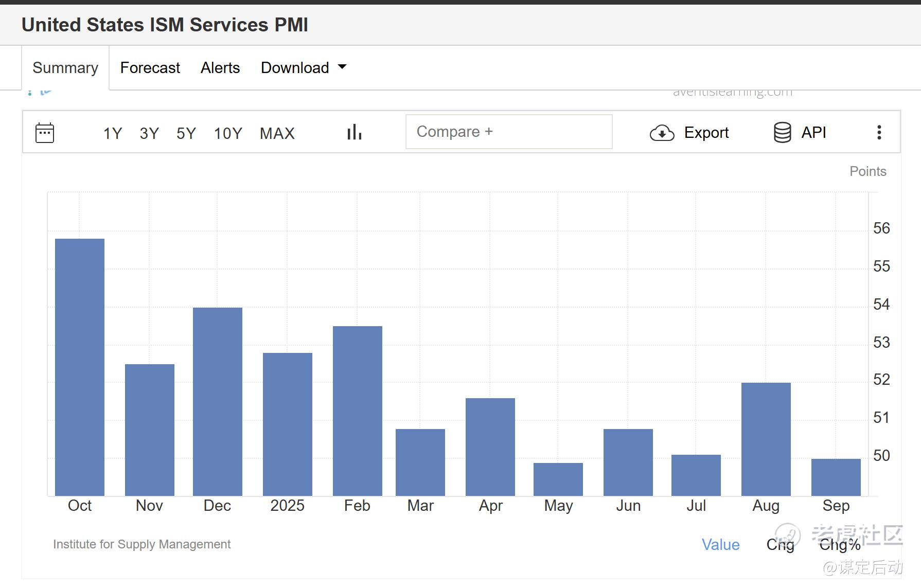The width and height of the screenshot is (921, 588).
Task: Open the calendar date range picker
Action: 45,133
